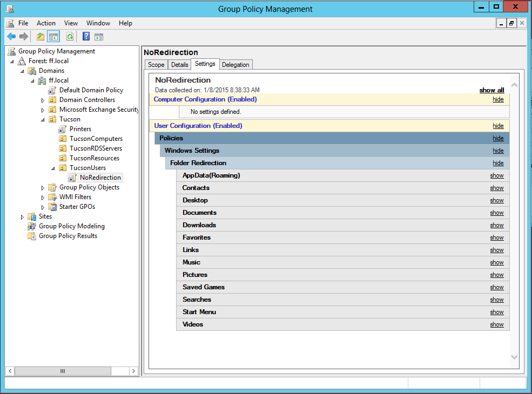
Task: Show the Start Menu settings
Action: (497, 312)
